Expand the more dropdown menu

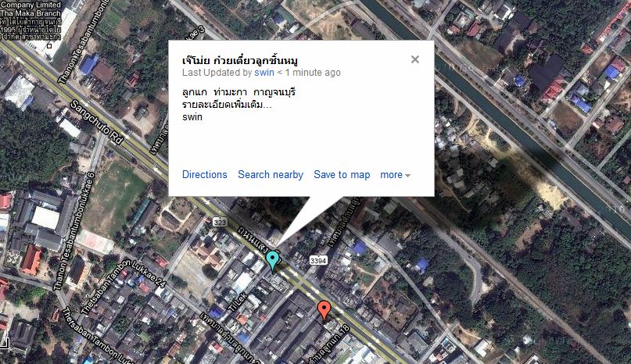pos(395,174)
